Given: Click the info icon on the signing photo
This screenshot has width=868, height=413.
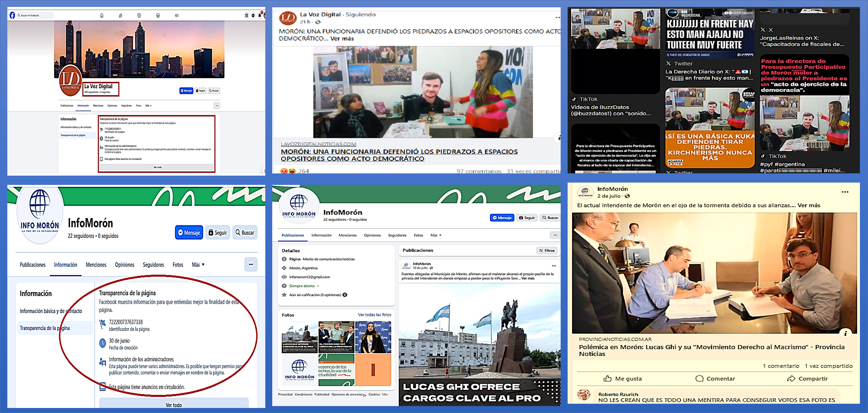Looking at the screenshot, I should click(x=845, y=333).
